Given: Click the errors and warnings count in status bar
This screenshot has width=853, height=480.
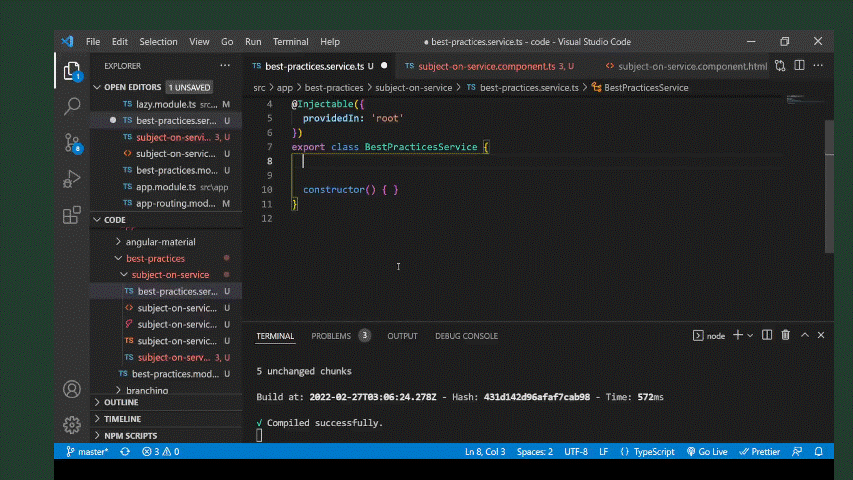Looking at the screenshot, I should click(160, 452).
